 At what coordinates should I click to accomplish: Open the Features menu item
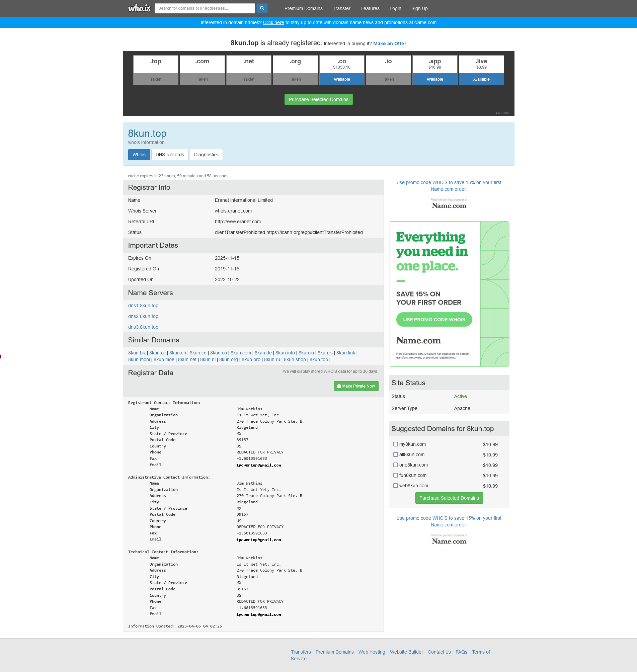(x=370, y=8)
